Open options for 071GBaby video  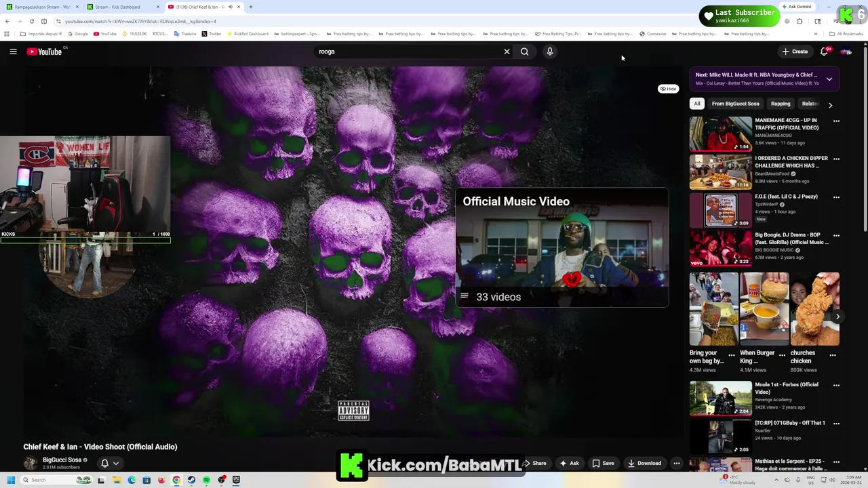[x=836, y=424]
